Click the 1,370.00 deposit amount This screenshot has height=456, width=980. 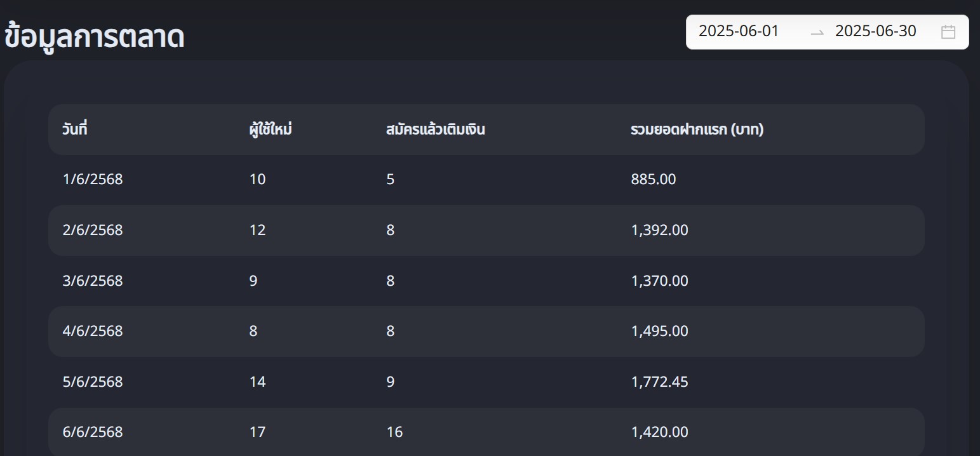[x=659, y=281]
